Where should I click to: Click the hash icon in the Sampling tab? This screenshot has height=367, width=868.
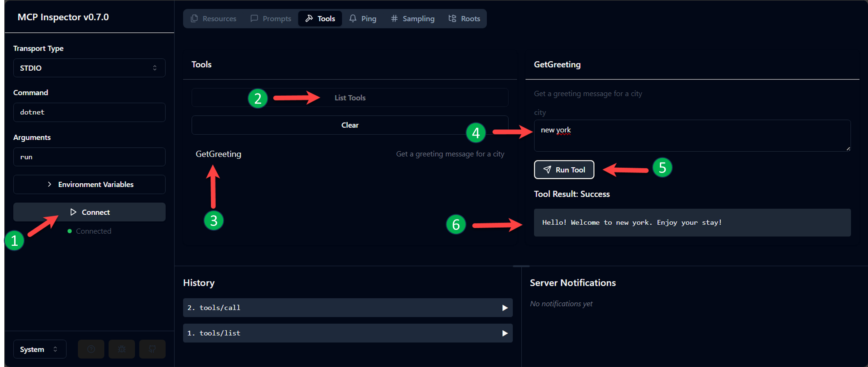point(394,19)
